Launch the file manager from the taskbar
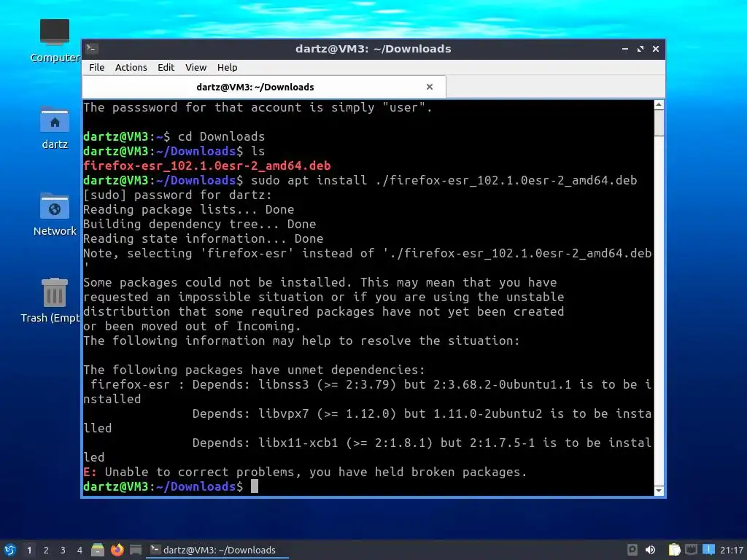 98,550
